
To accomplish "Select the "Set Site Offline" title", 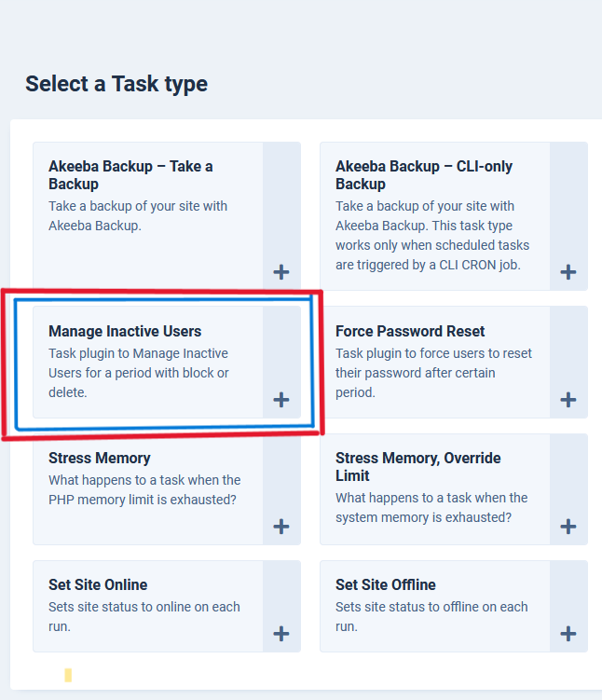I will click(386, 584).
